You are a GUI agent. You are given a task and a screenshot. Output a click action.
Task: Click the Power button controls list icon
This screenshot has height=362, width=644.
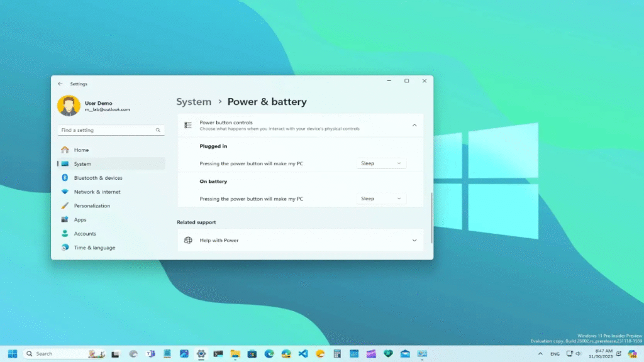coord(187,125)
